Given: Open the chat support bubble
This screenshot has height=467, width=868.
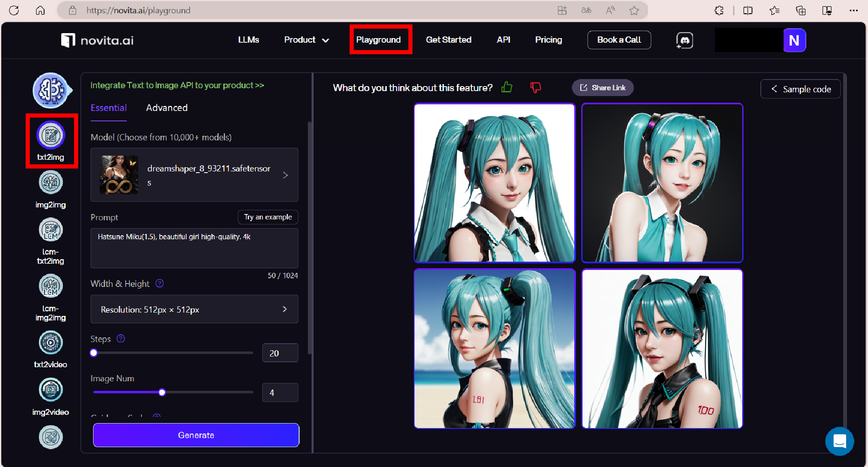Looking at the screenshot, I should click(839, 441).
